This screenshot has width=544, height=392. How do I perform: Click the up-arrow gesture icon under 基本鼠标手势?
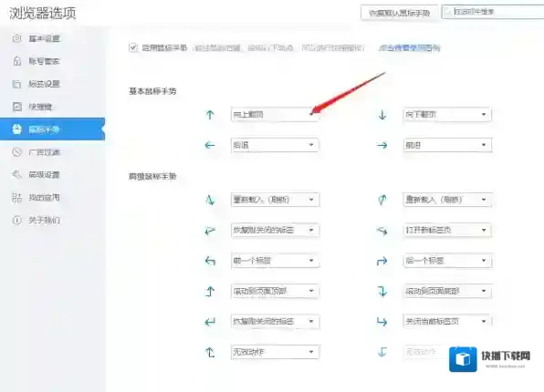[210, 115]
